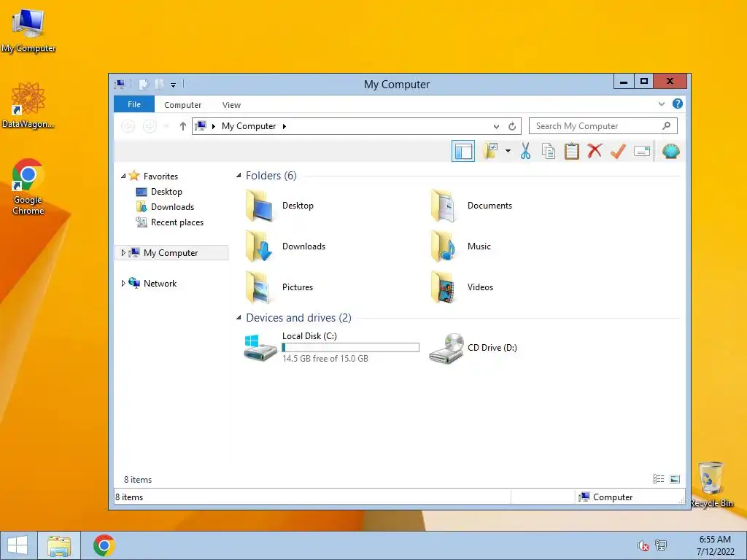Refresh the My Computer view
Screen dimensions: 747x560
click(512, 126)
